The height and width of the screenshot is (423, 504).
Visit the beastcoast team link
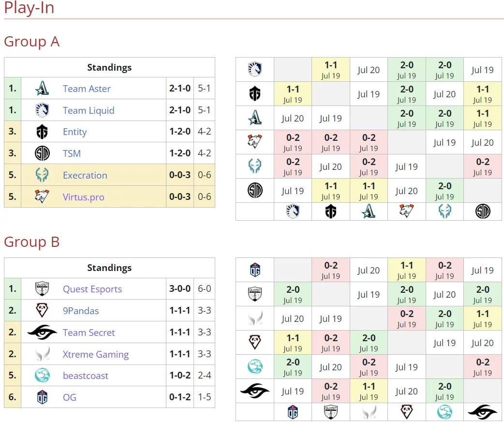coord(86,376)
